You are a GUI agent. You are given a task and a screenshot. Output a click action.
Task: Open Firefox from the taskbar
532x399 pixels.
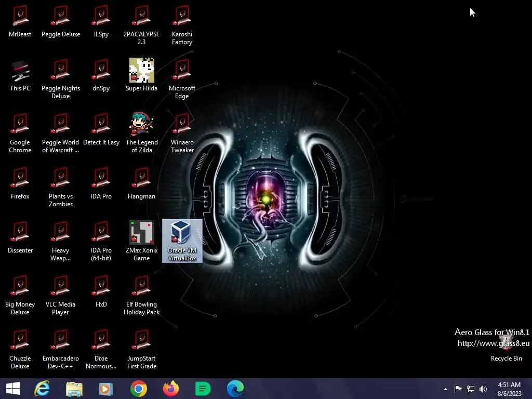click(x=170, y=389)
